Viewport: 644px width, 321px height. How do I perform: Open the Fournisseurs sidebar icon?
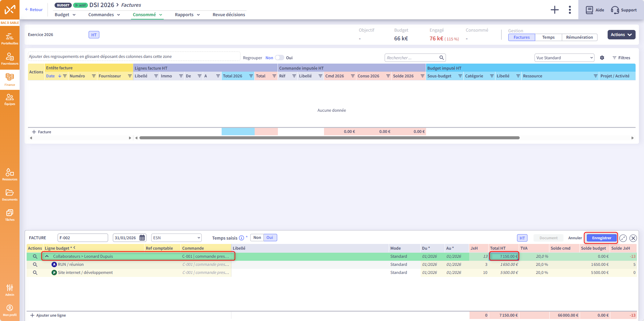pos(9,59)
